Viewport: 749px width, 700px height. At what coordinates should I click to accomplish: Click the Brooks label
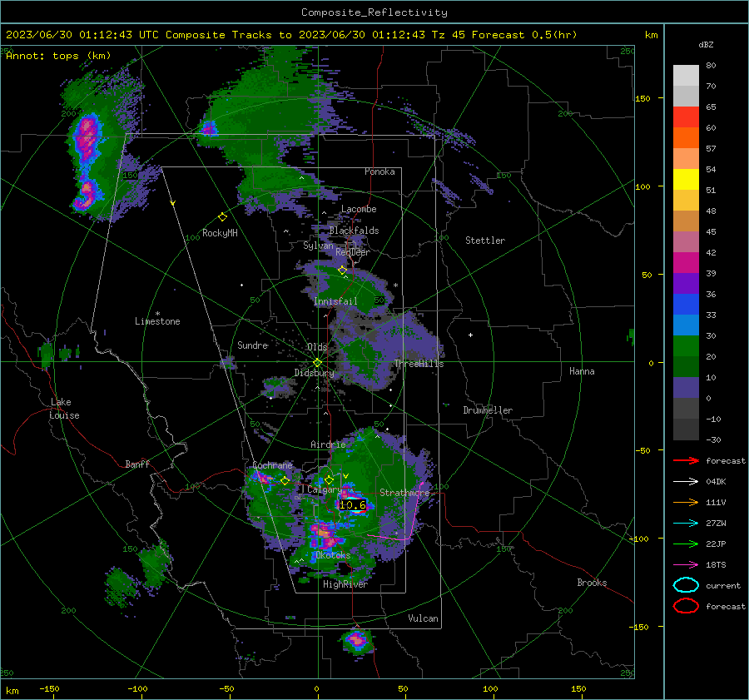(592, 583)
